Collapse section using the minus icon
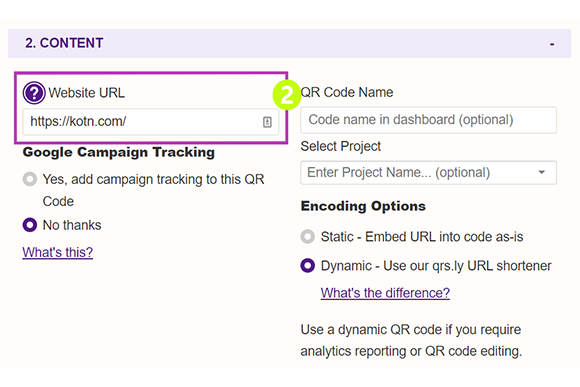Viewport: 580px width, 387px height. coord(552,44)
